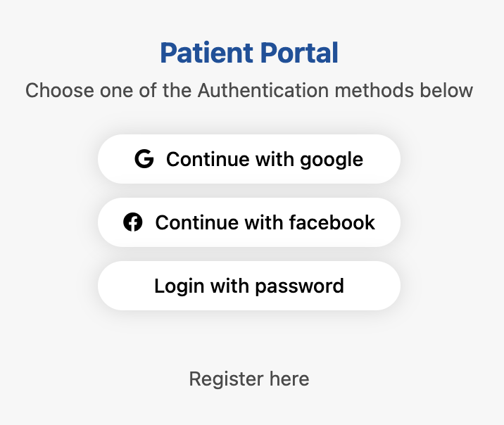Click the "Patient Portal" heading
This screenshot has width=504, height=425.
[249, 53]
